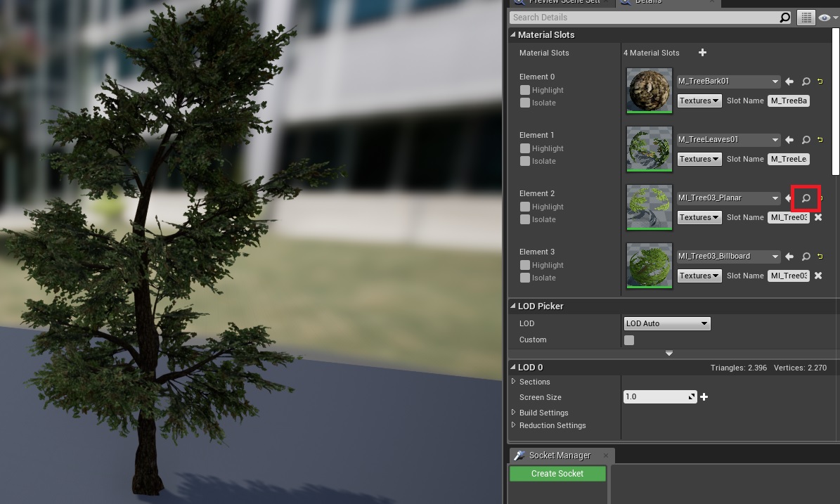
Task: Click the Search Details field
Action: click(x=643, y=18)
